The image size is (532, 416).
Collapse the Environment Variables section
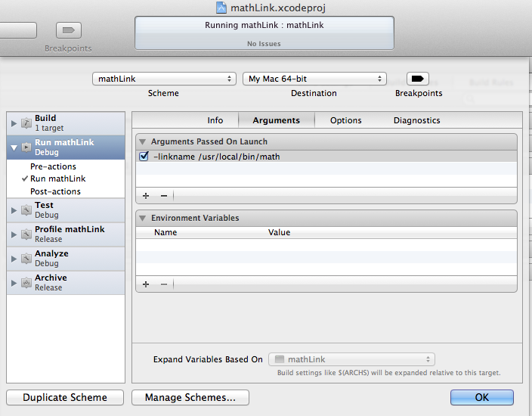[x=143, y=218]
